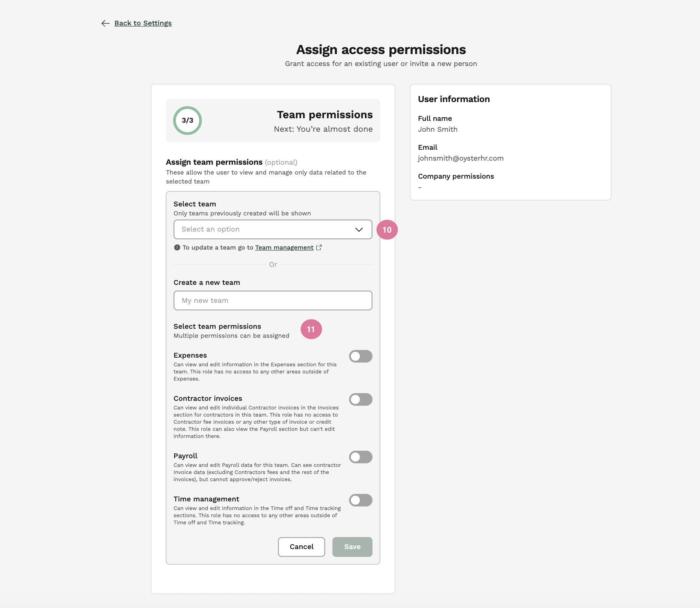Go Back to Settings link

pyautogui.click(x=143, y=23)
